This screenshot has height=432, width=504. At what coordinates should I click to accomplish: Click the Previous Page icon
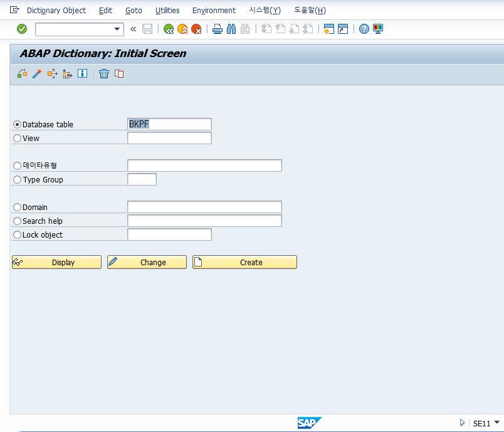(280, 29)
